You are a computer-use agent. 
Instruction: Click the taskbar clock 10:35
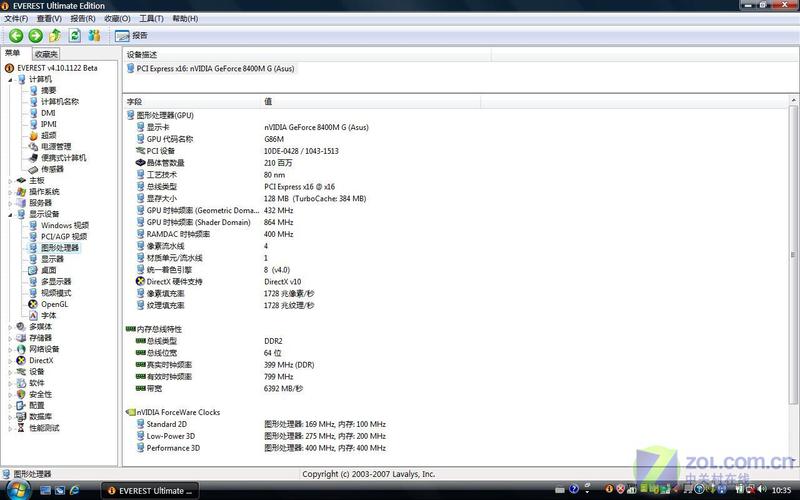(781, 490)
